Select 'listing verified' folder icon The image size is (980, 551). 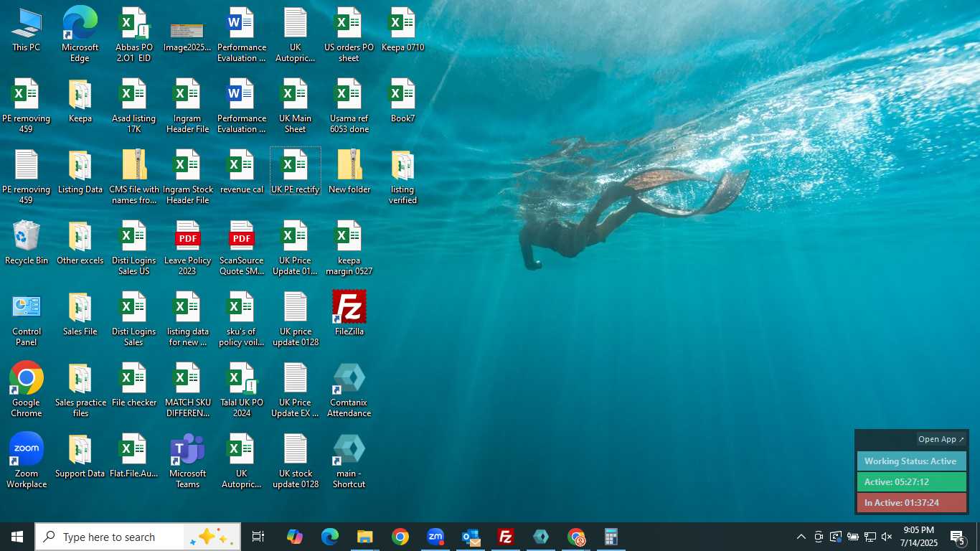click(x=403, y=176)
